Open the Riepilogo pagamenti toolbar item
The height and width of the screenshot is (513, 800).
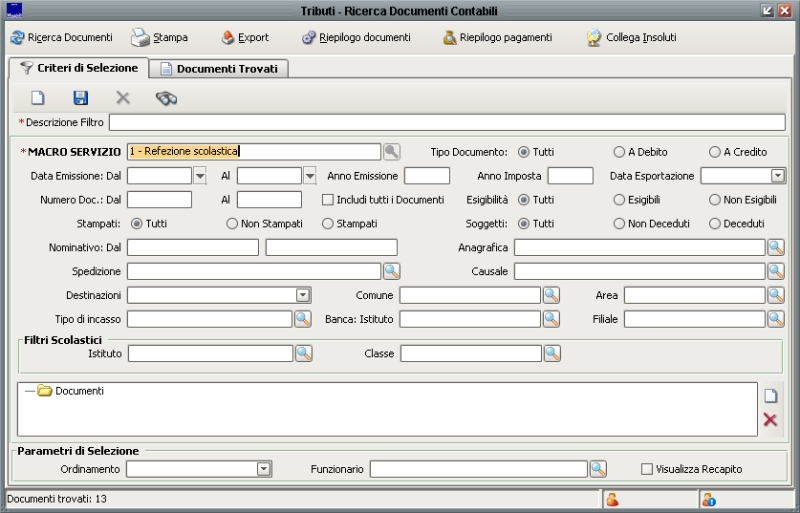coord(497,37)
